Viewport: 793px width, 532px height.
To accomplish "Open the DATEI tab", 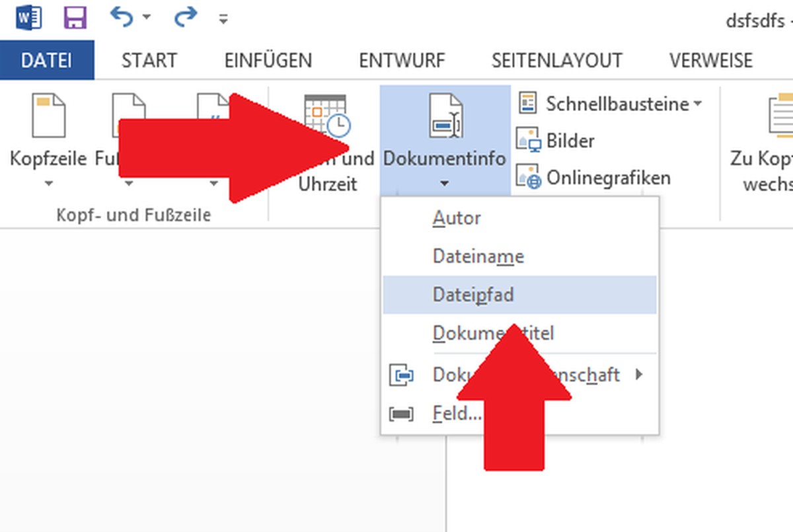I will 46,61.
